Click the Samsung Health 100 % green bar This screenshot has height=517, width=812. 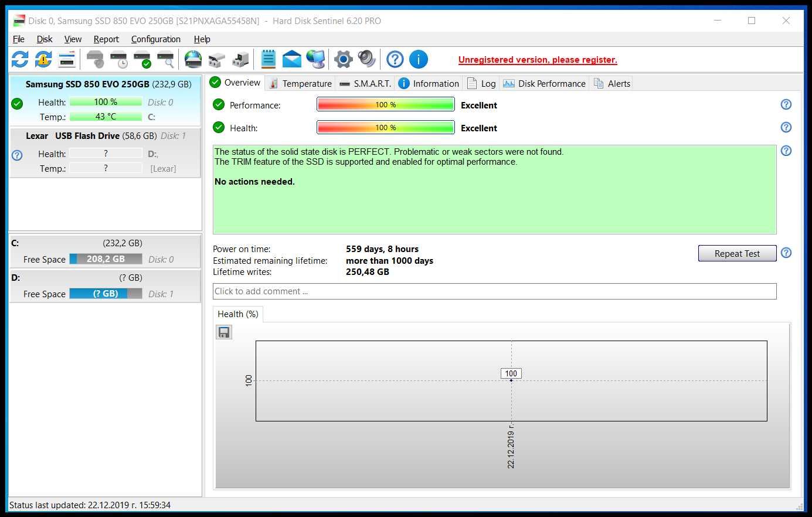coord(106,102)
